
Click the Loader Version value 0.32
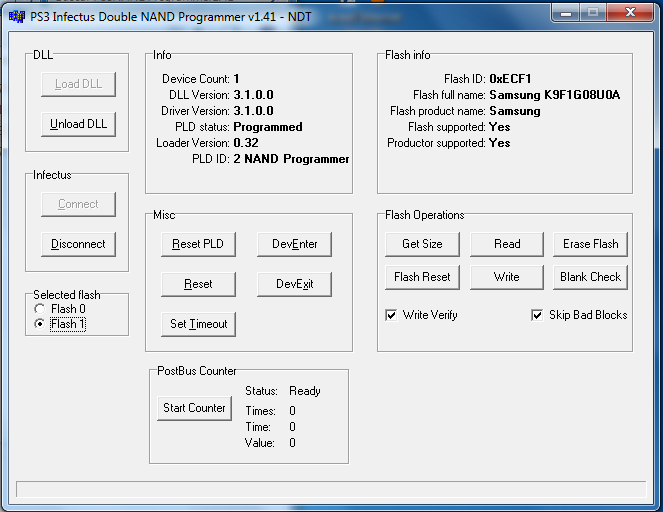pos(246,143)
